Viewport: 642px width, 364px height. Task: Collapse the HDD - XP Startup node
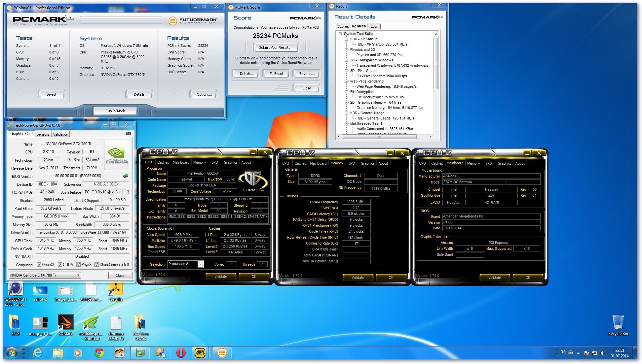click(x=347, y=39)
